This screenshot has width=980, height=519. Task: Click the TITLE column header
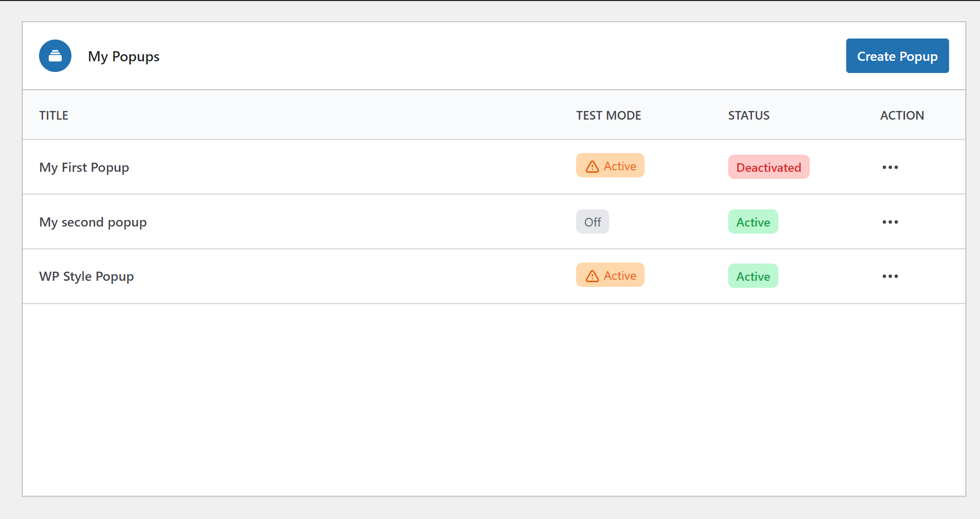pos(54,116)
